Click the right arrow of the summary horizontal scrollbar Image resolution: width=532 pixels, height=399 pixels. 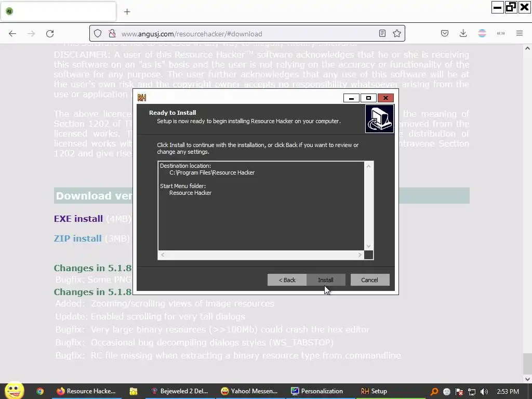tap(360, 255)
